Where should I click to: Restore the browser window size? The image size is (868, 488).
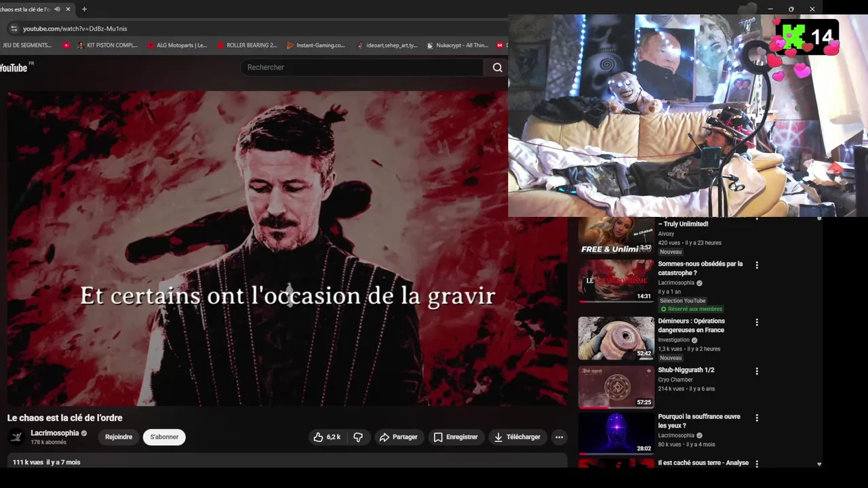(x=791, y=9)
